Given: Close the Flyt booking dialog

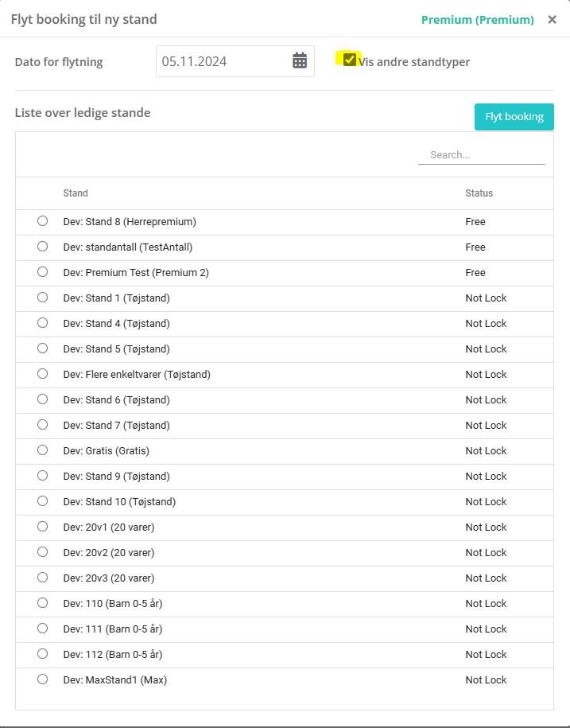Looking at the screenshot, I should (552, 20).
